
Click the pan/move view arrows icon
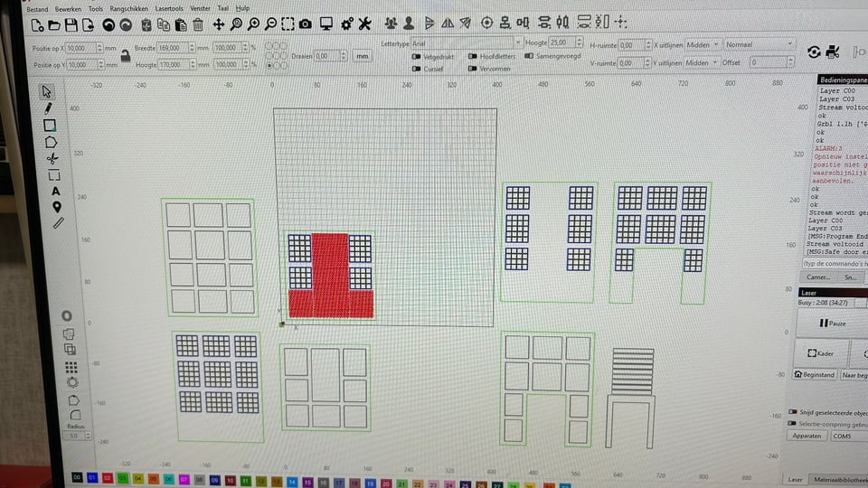[218, 23]
